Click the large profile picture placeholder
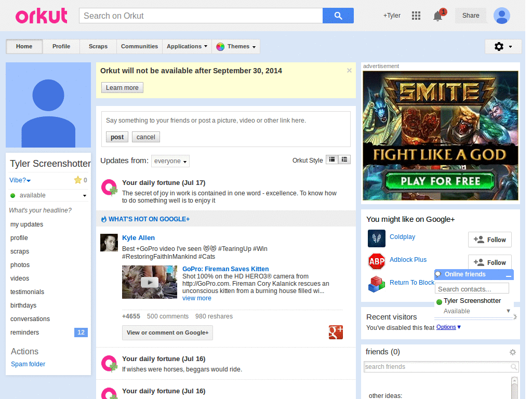 pos(48,105)
